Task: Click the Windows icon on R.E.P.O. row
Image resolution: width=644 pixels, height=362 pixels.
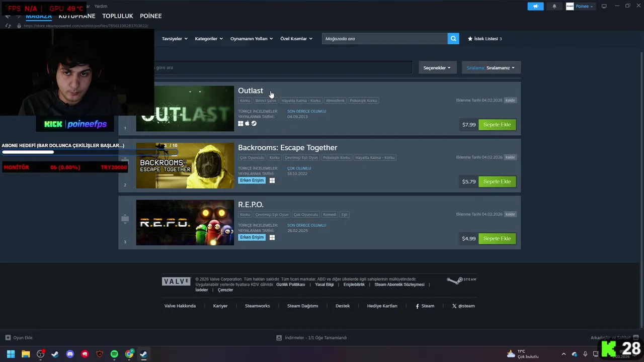Action: point(272,237)
